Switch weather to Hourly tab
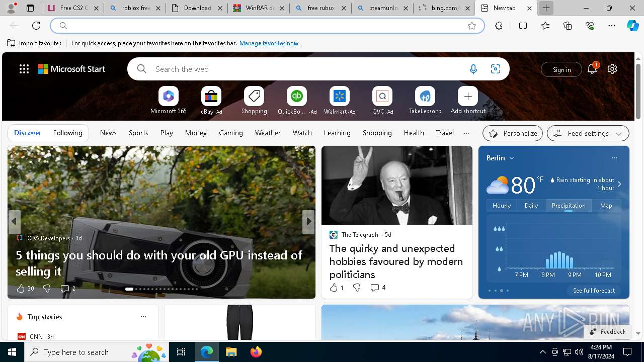The image size is (644, 362). click(x=502, y=205)
